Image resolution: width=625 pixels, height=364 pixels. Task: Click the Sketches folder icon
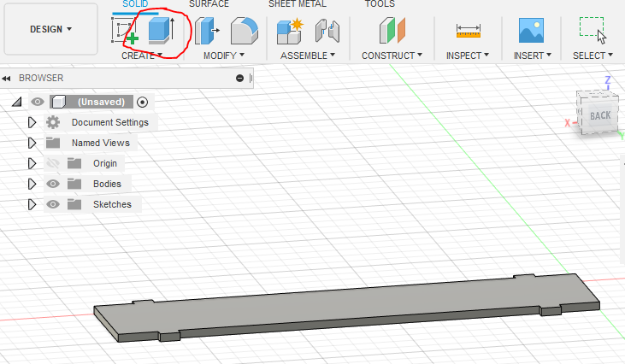(74, 204)
